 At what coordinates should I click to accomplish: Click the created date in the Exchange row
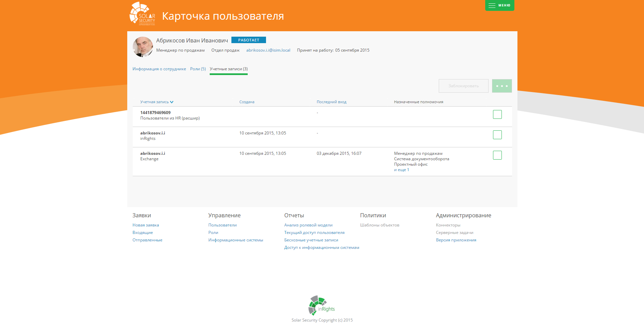(x=263, y=153)
